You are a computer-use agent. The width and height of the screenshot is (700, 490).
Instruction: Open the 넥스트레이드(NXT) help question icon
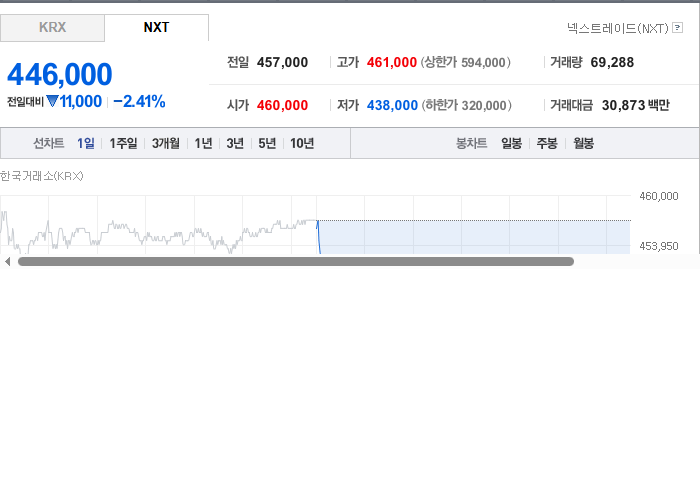pos(677,28)
